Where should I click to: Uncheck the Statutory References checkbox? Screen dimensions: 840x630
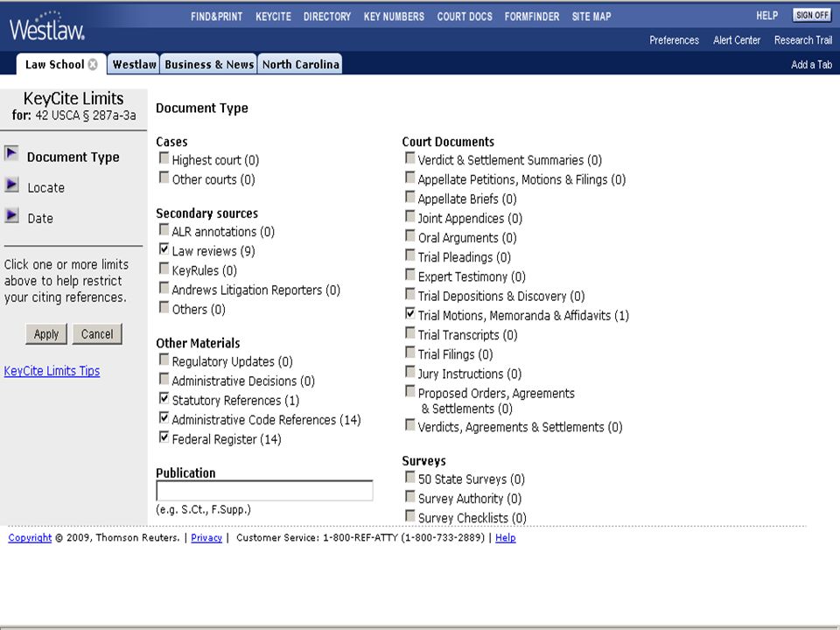coord(164,398)
